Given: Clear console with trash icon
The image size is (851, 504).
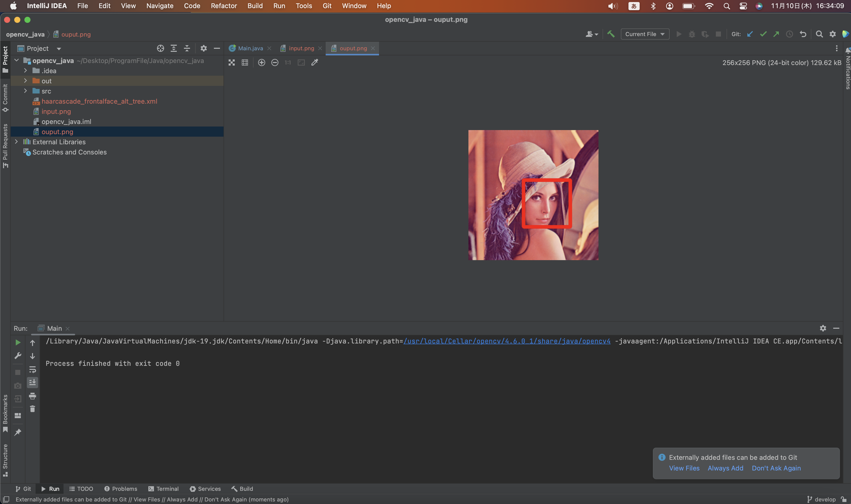Looking at the screenshot, I should (33, 409).
